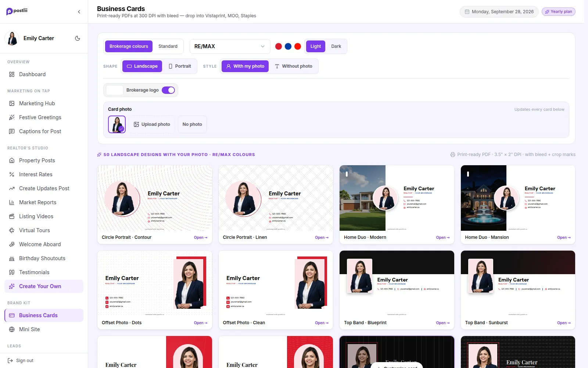Open Circle Portrait · Linen design
The width and height of the screenshot is (588, 368).
(x=322, y=238)
